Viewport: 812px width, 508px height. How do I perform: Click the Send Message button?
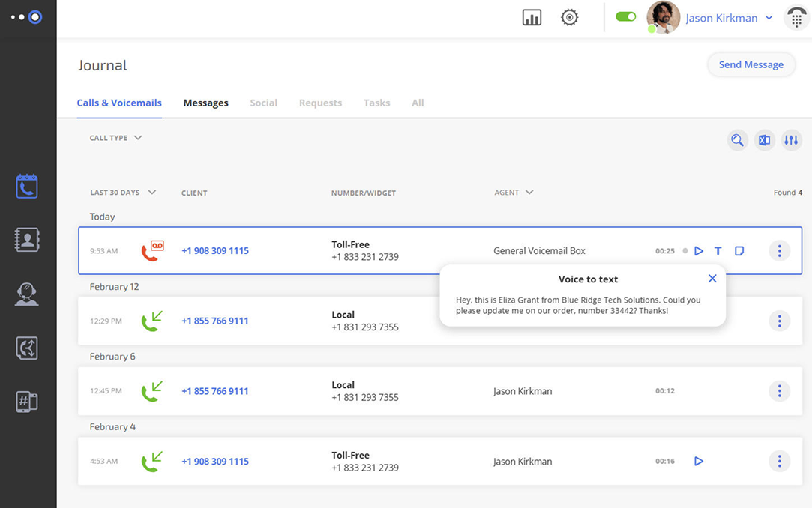pos(751,64)
